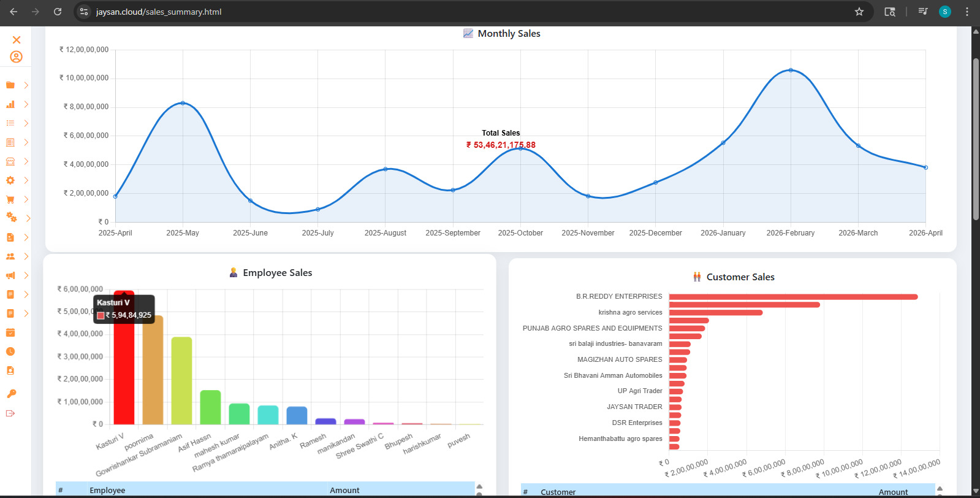
Task: Click the key icon in the sidebar
Action: click(x=10, y=394)
